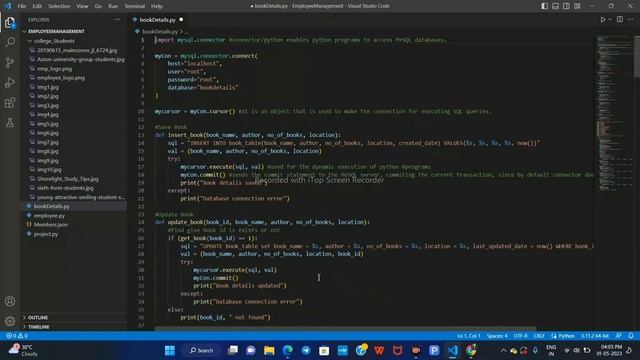Open the Accounts icon in activity bar
Viewport: 640px width, 360px height.
point(10,301)
